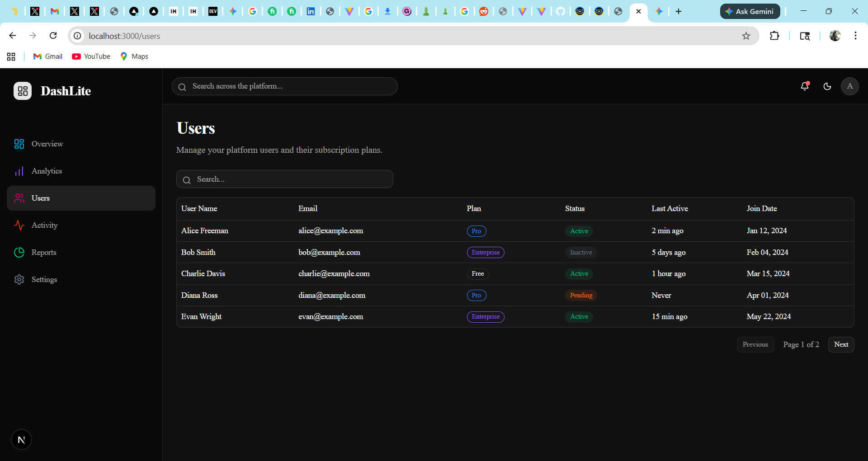Click the DashLite logo icon

pos(22,90)
